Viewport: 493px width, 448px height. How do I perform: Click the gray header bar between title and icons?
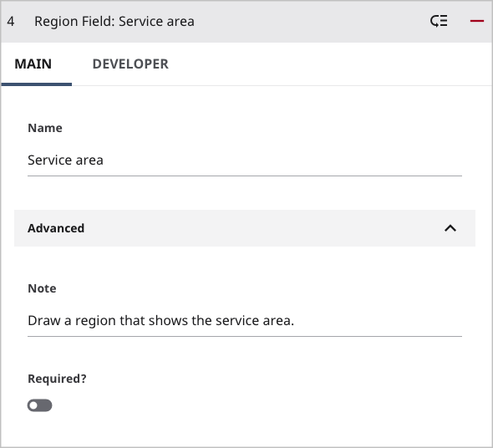[312, 22]
